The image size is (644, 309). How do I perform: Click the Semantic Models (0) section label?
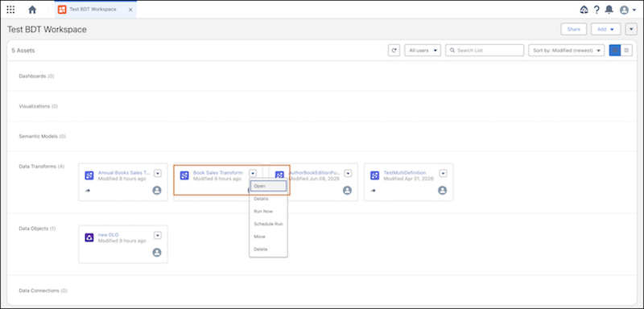[x=43, y=136]
